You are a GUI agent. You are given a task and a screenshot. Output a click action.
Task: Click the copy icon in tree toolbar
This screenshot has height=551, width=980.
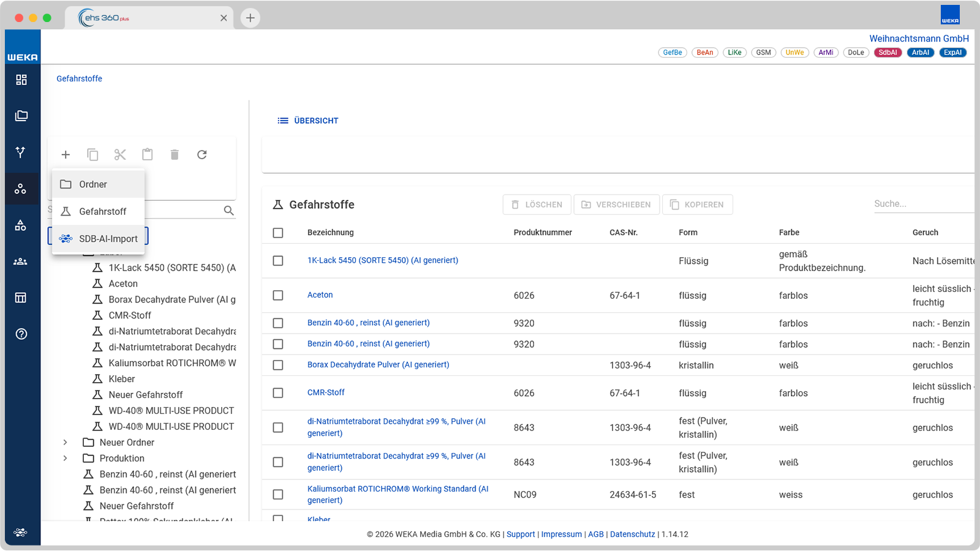tap(92, 155)
